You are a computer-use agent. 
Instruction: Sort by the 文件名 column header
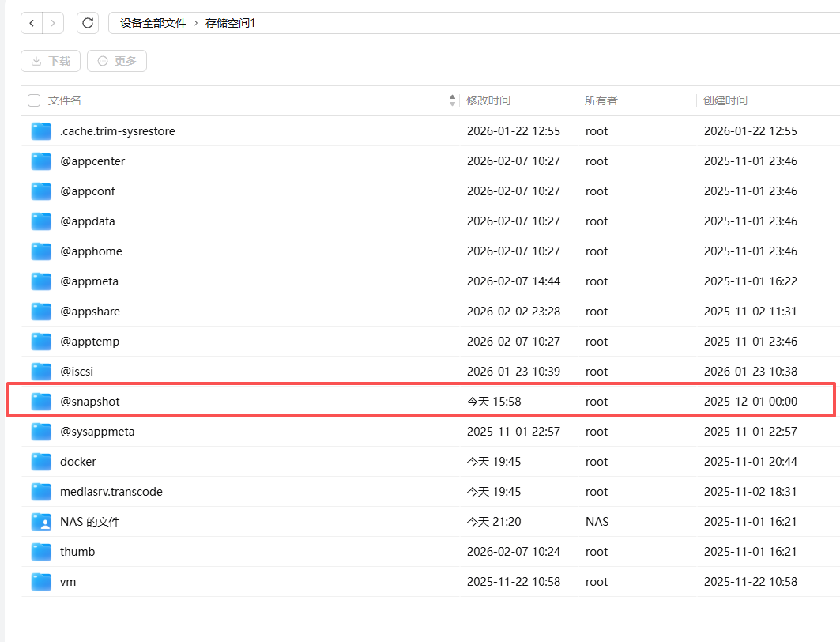coord(64,100)
